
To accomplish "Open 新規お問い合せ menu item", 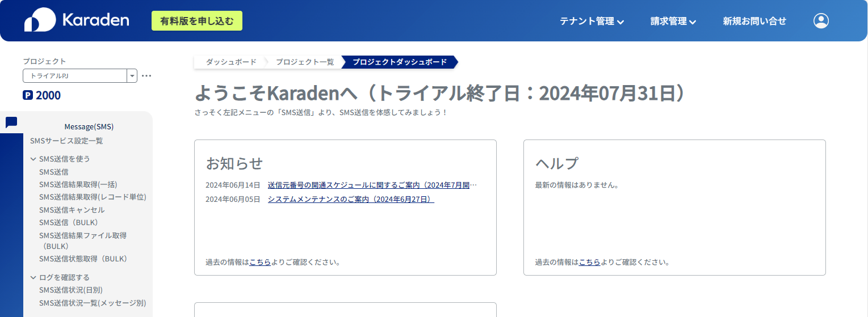I will 754,21.
